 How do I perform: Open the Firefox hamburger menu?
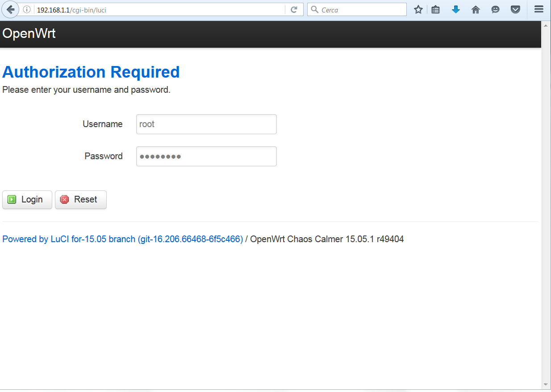pos(539,10)
